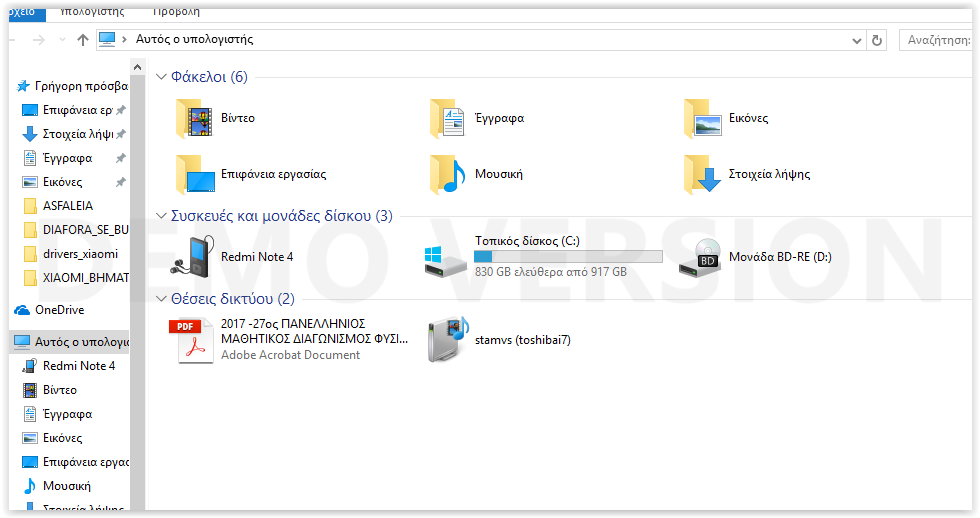Image resolution: width=980 pixels, height=518 pixels.
Task: Click Μουσική note icon in navigation tree
Action: [29, 486]
